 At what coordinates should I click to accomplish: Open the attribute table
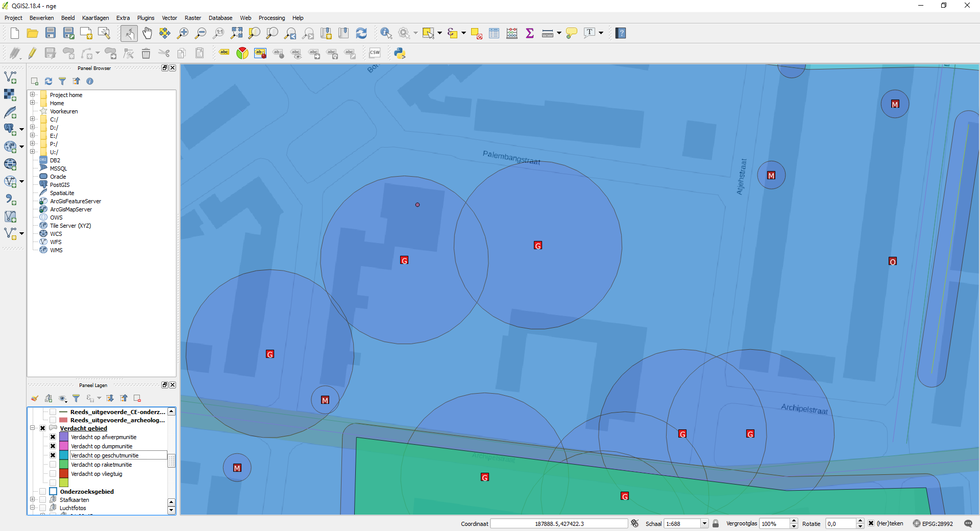(x=494, y=33)
